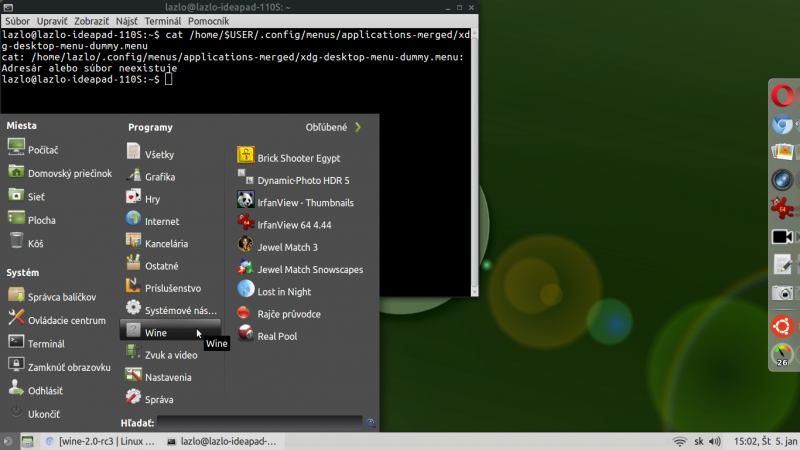
Task: Click Odhlásiť to log out
Action: point(35,390)
